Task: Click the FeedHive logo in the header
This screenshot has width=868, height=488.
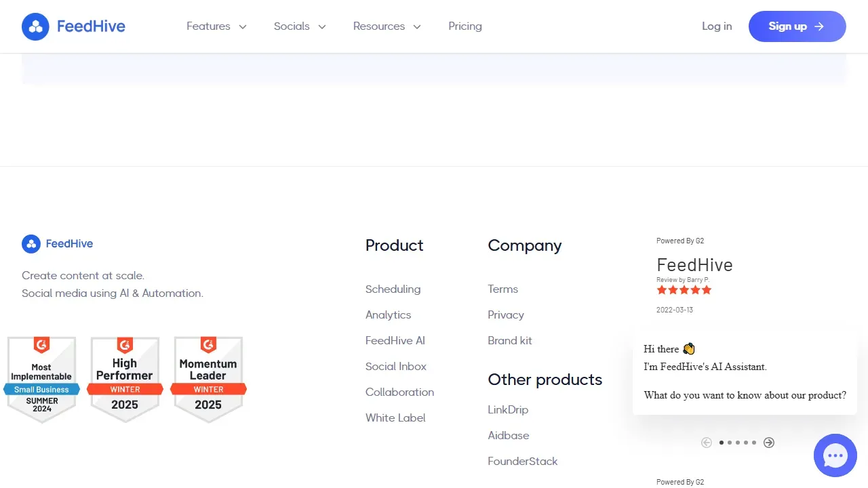Action: [73, 26]
